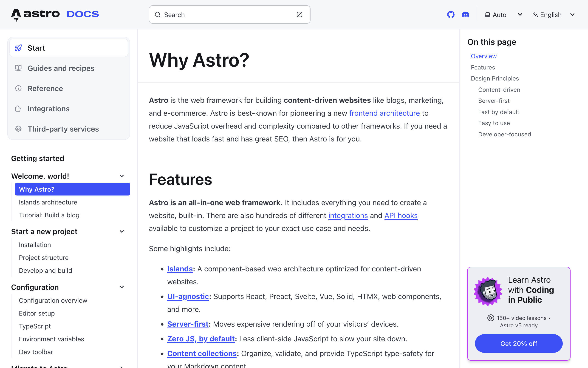The height and width of the screenshot is (368, 588).
Task: Open Environment variables page
Action: (51, 339)
